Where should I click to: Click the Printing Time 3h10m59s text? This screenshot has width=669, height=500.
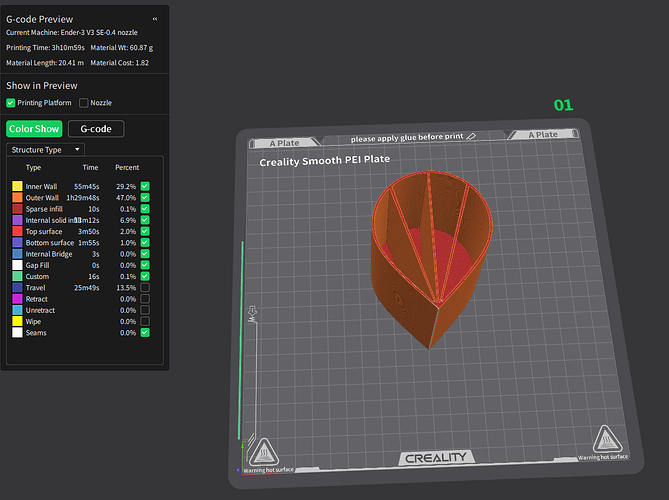point(45,48)
